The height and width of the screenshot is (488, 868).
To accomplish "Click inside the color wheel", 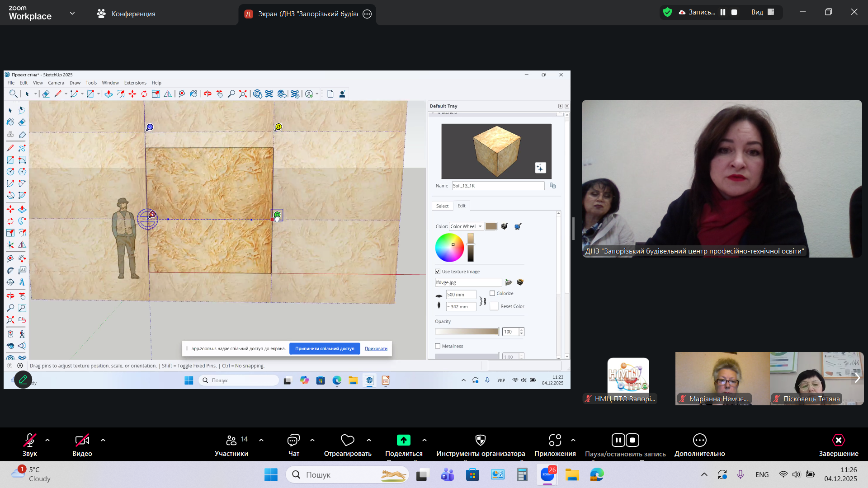I will (450, 248).
